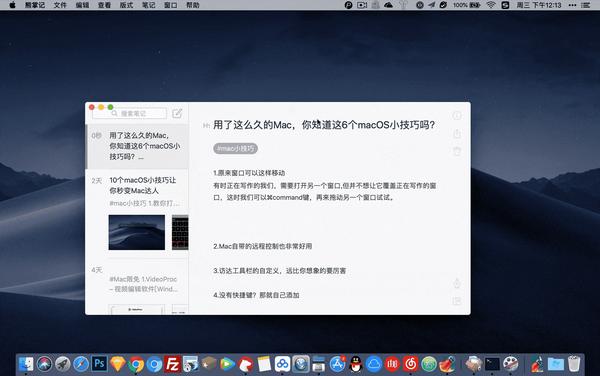Click the magnifier icon in the search field
Viewport: 600px width, 376px height.
[114, 114]
